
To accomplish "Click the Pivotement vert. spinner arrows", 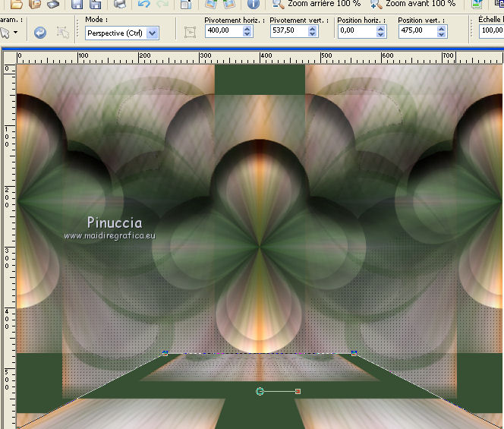I will 312,32.
